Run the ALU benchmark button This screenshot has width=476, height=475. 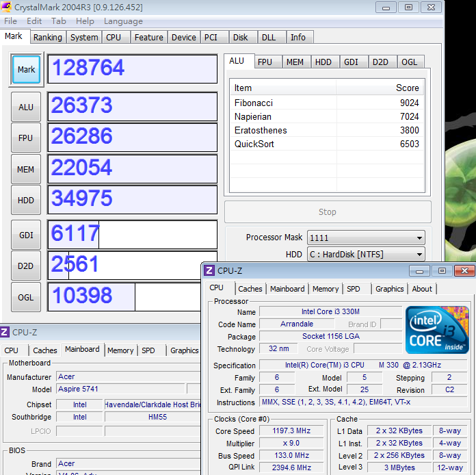tap(26, 107)
